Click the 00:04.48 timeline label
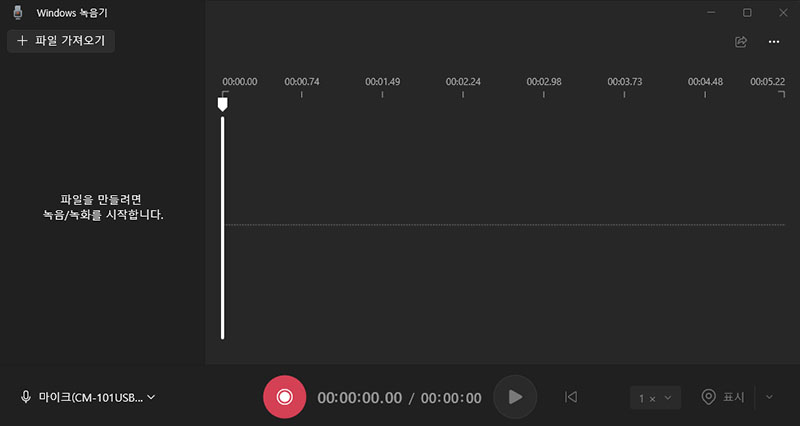Screen dimensions: 800x426 (x=705, y=82)
